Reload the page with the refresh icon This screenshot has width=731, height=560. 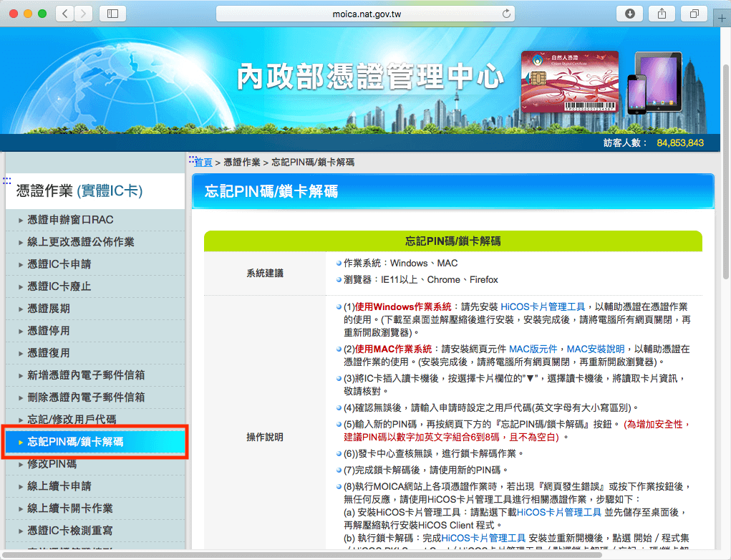pos(506,14)
